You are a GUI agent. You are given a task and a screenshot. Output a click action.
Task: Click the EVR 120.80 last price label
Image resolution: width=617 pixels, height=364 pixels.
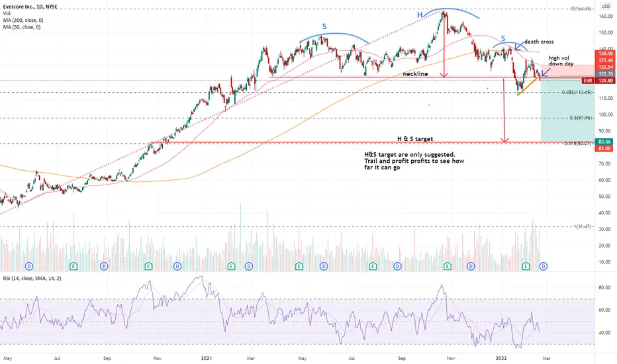[598, 81]
